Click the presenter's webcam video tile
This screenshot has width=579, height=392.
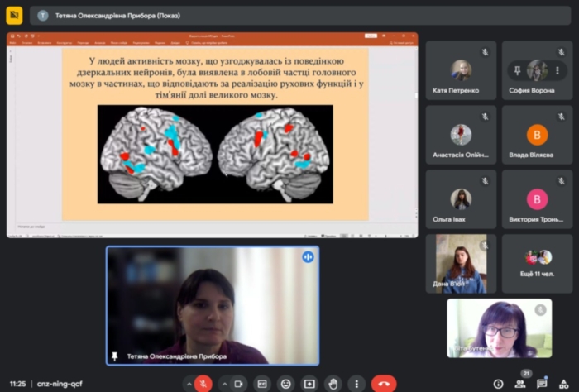(213, 305)
